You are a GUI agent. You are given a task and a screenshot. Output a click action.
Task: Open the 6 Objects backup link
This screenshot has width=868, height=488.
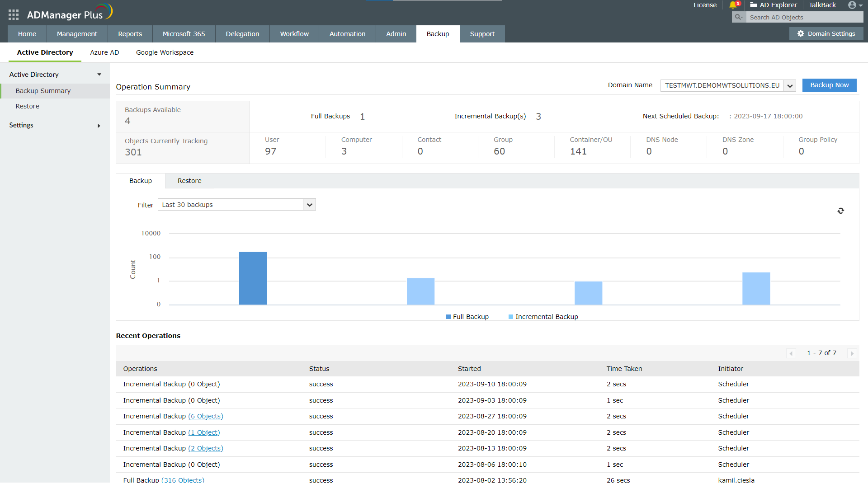[x=206, y=416]
